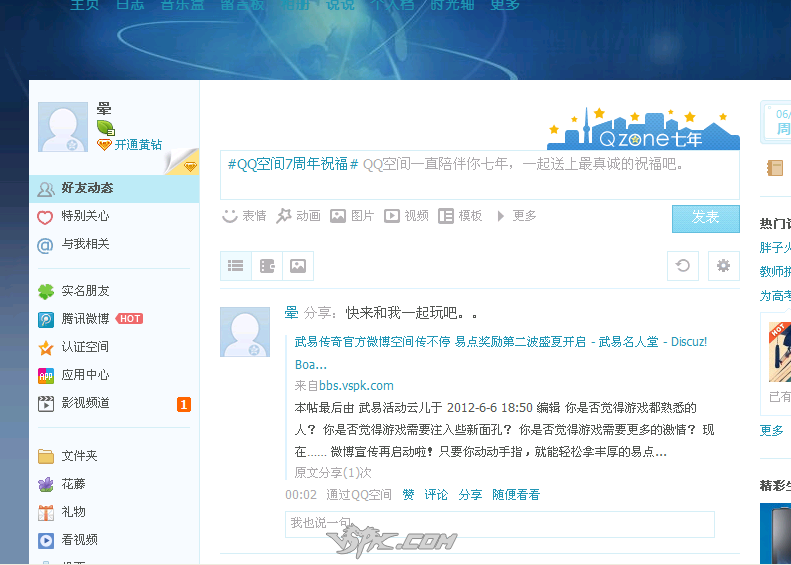Click the 发表 publish button

pyautogui.click(x=706, y=218)
